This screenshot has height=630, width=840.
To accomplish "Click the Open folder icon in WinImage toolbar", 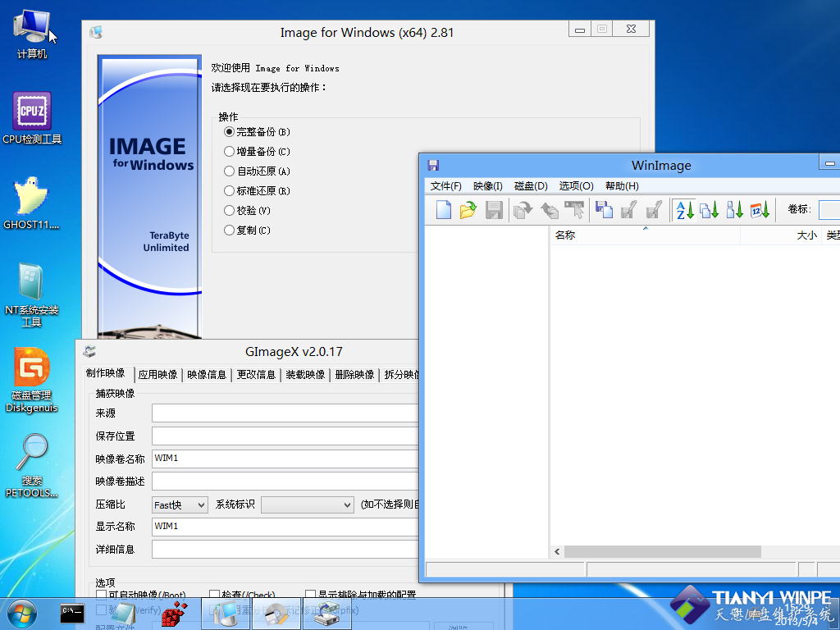I will point(468,209).
